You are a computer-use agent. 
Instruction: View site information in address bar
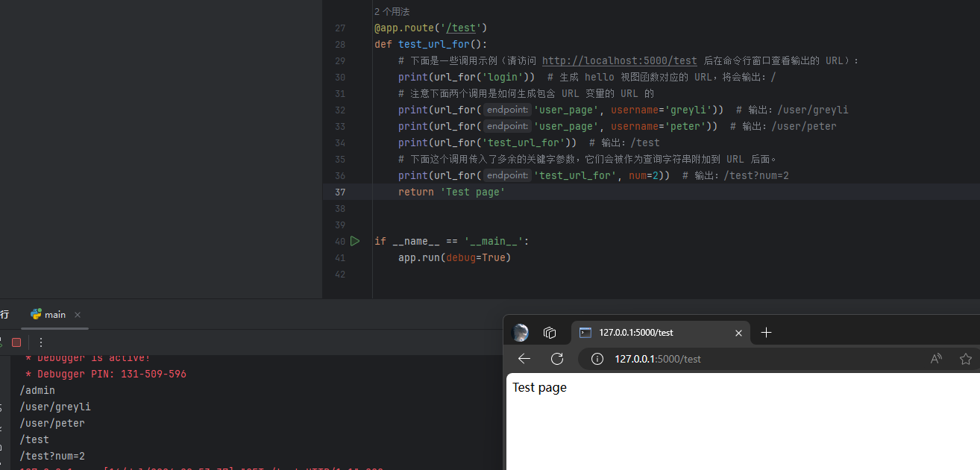(x=597, y=359)
